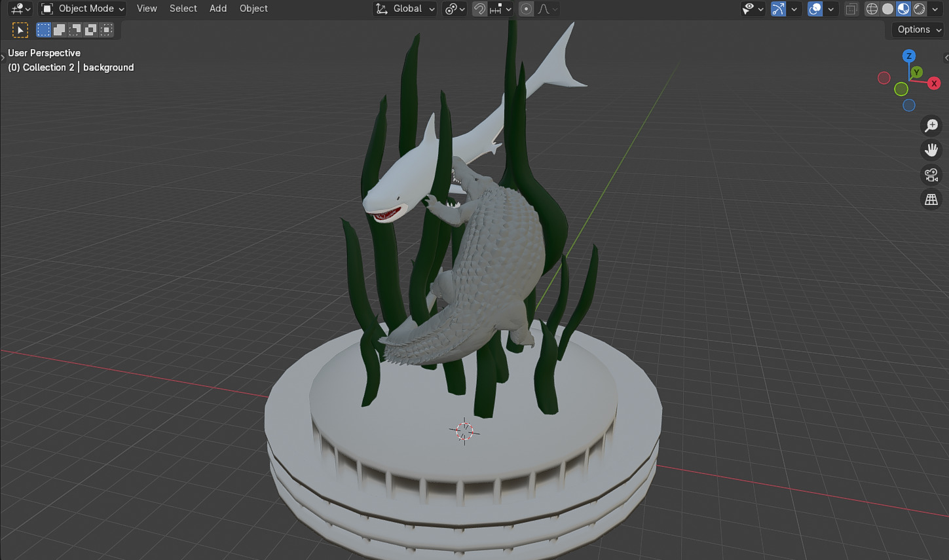
Task: Open proportional falloff curve dropdown
Action: click(x=548, y=9)
